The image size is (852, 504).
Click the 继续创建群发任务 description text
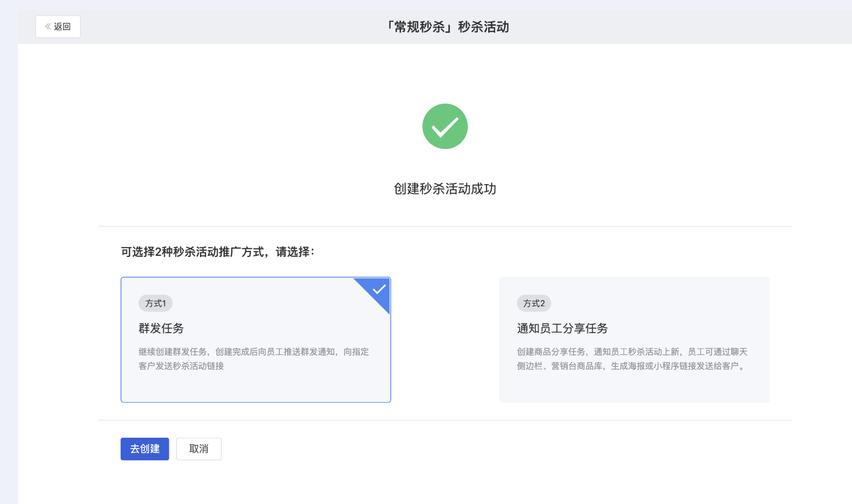(x=254, y=359)
